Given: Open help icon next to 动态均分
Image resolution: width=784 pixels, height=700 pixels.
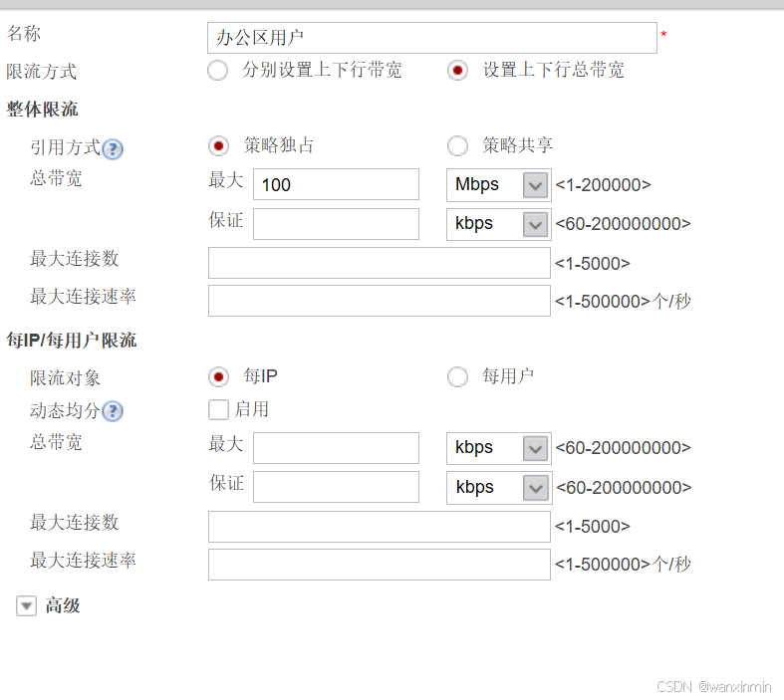Looking at the screenshot, I should tap(113, 411).
